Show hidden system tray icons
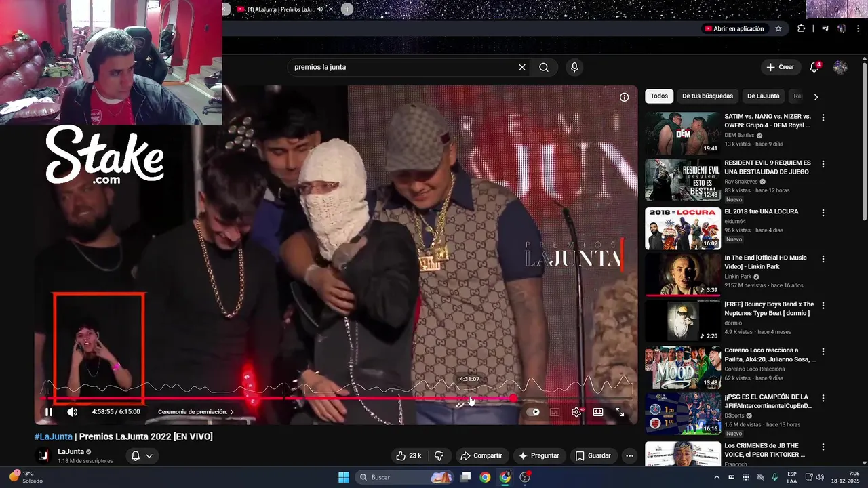The width and height of the screenshot is (868, 488). [717, 477]
